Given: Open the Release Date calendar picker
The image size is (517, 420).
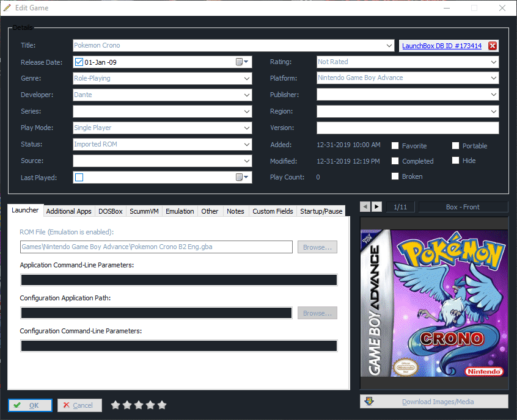Looking at the screenshot, I should (x=242, y=62).
